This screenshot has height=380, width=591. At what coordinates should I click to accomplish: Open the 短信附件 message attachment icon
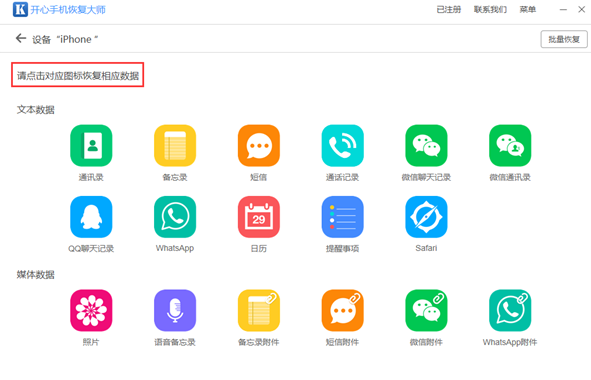tap(343, 310)
